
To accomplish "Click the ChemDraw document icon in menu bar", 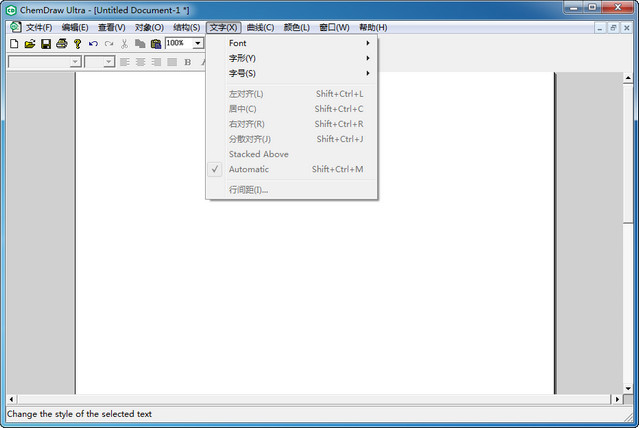I will [15, 27].
